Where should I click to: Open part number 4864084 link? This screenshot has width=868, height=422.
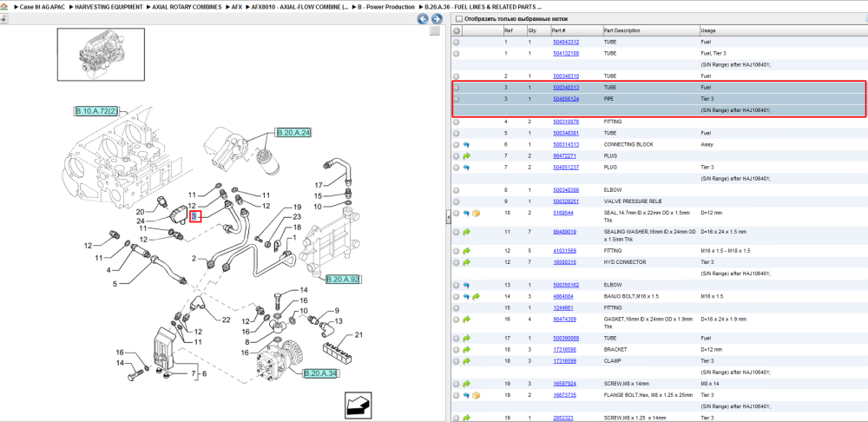564,296
